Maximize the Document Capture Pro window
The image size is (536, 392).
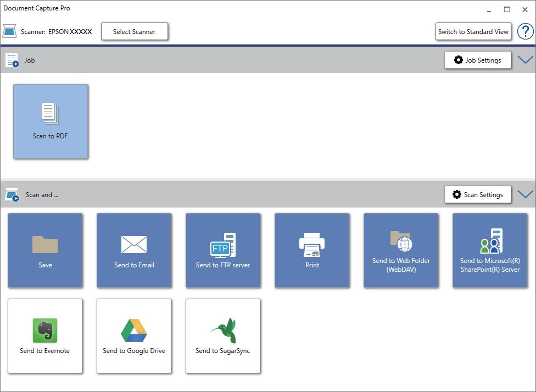pos(507,9)
